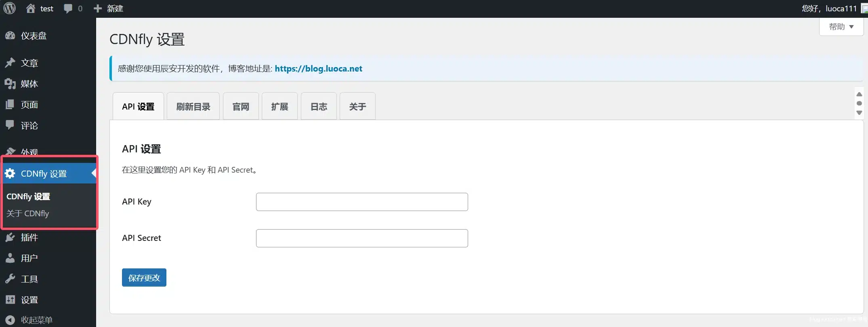Switch to the 刷新目录 tab
The height and width of the screenshot is (327, 868).
[193, 107]
